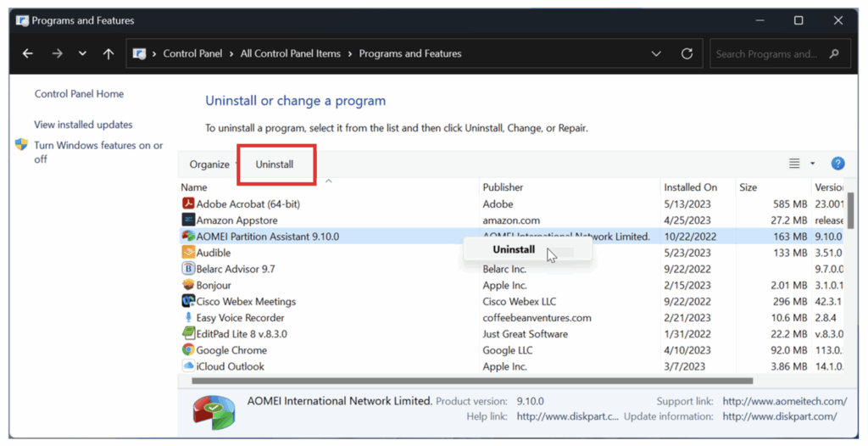Click the Amazon Appstore program icon

coord(188,220)
